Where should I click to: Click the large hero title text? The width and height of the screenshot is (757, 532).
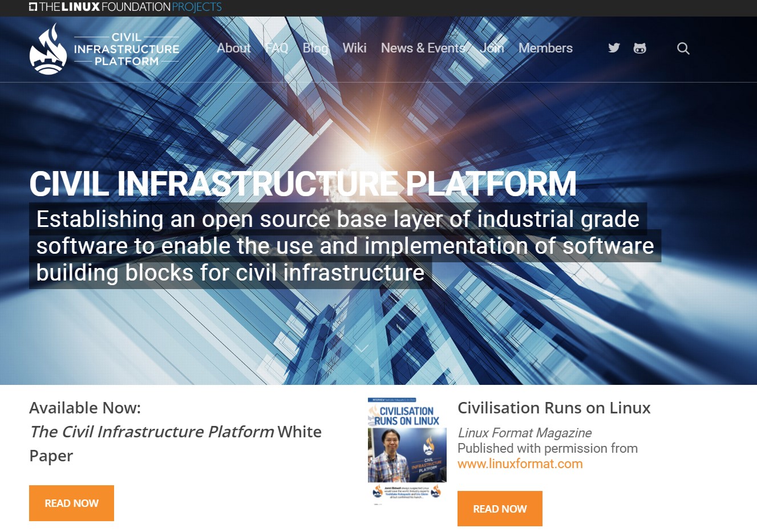[x=302, y=184]
